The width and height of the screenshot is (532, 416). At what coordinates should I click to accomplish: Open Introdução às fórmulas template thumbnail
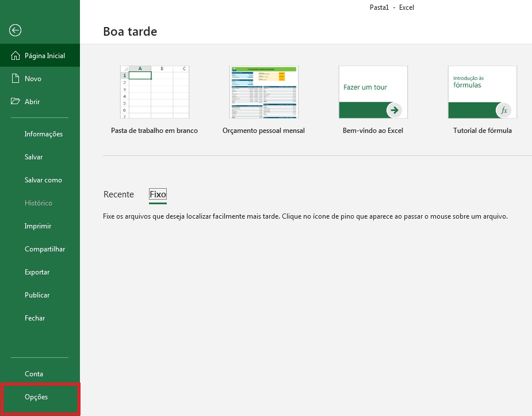[x=483, y=92]
